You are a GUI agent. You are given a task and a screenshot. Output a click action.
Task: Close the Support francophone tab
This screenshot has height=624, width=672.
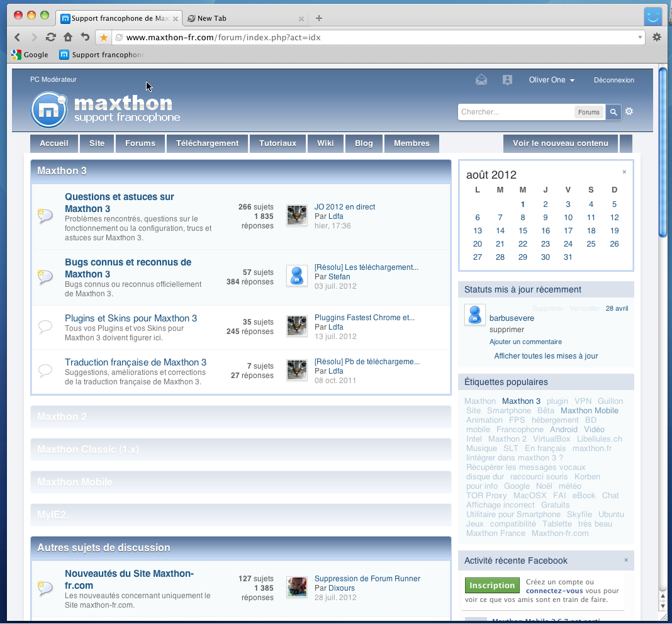coord(176,19)
